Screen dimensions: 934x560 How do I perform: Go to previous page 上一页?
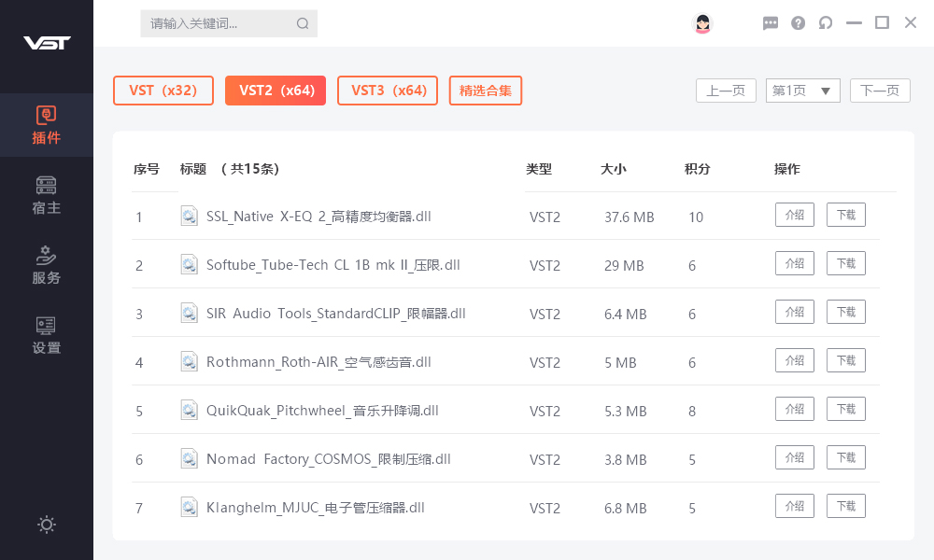coord(726,91)
